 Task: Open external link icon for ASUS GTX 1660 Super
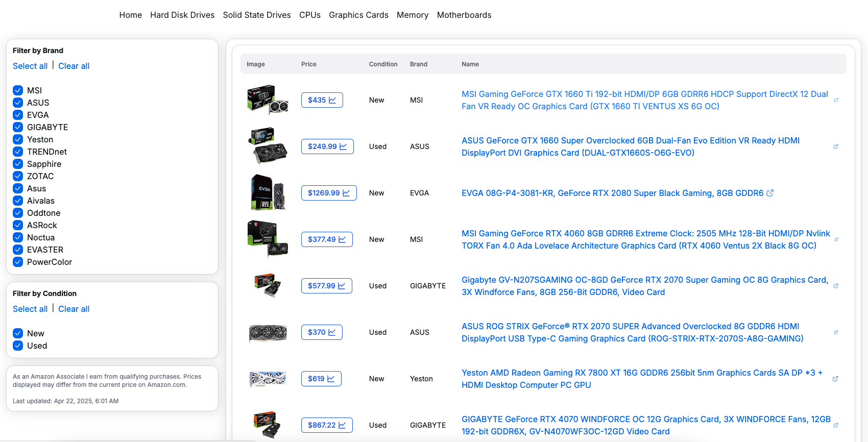pyautogui.click(x=836, y=146)
